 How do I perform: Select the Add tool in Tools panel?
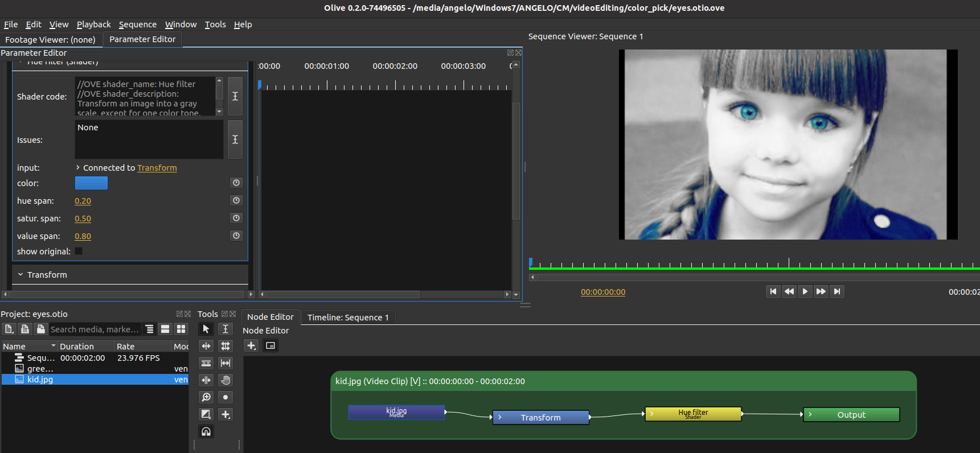225,414
